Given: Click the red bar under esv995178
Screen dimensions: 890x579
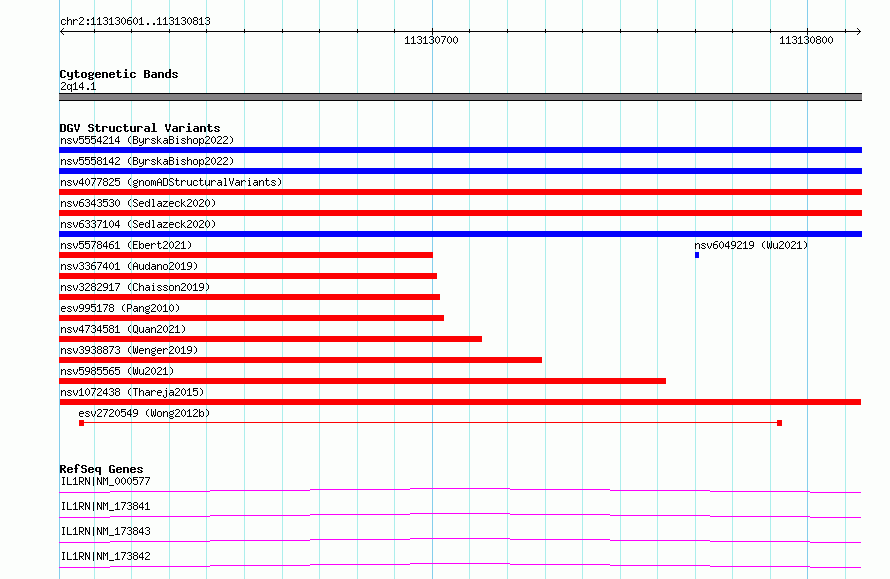Looking at the screenshot, I should point(251,318).
